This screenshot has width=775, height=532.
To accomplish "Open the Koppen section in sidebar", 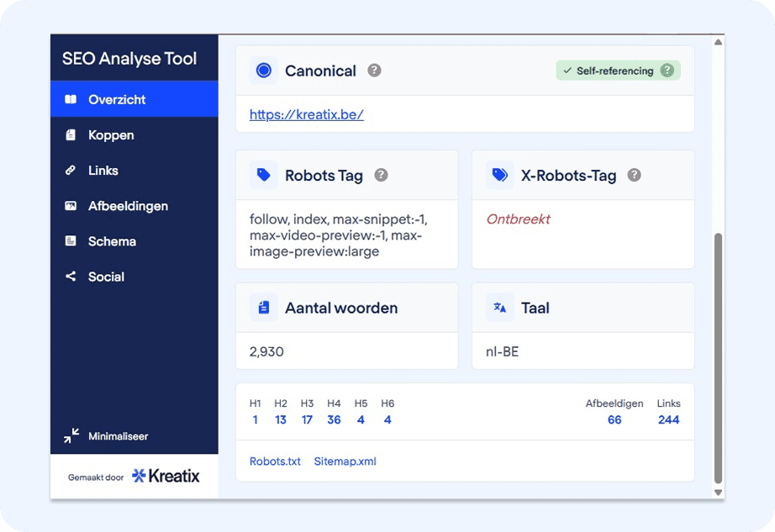I will 110,135.
